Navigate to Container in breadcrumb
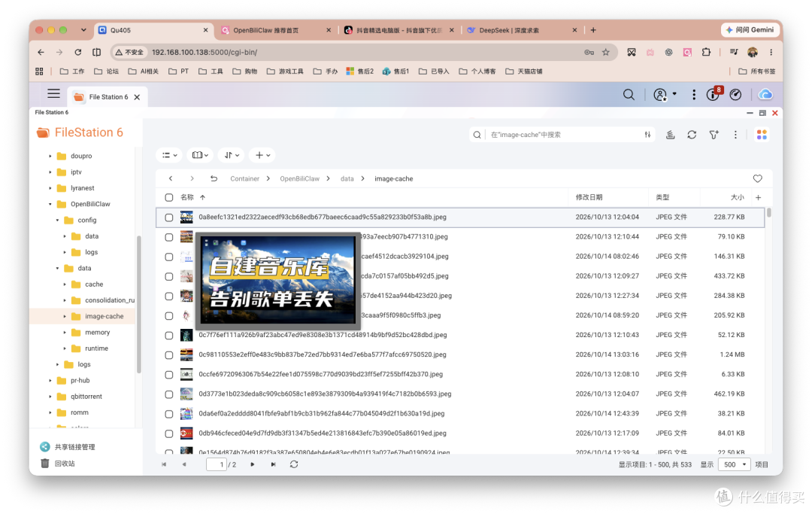The width and height of the screenshot is (812, 514). pos(244,179)
